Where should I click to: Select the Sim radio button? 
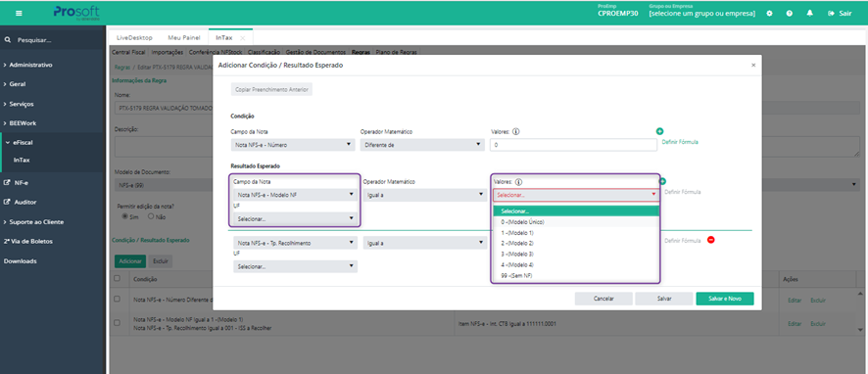coord(124,217)
